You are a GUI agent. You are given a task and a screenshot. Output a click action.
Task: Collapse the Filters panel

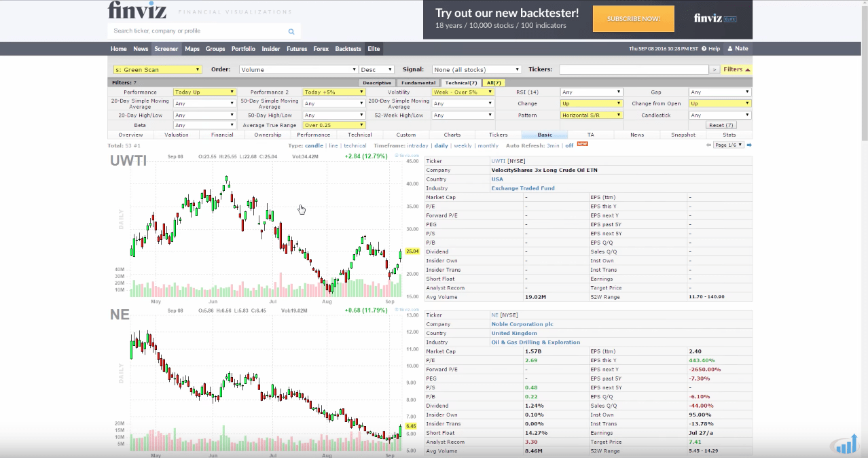(737, 69)
